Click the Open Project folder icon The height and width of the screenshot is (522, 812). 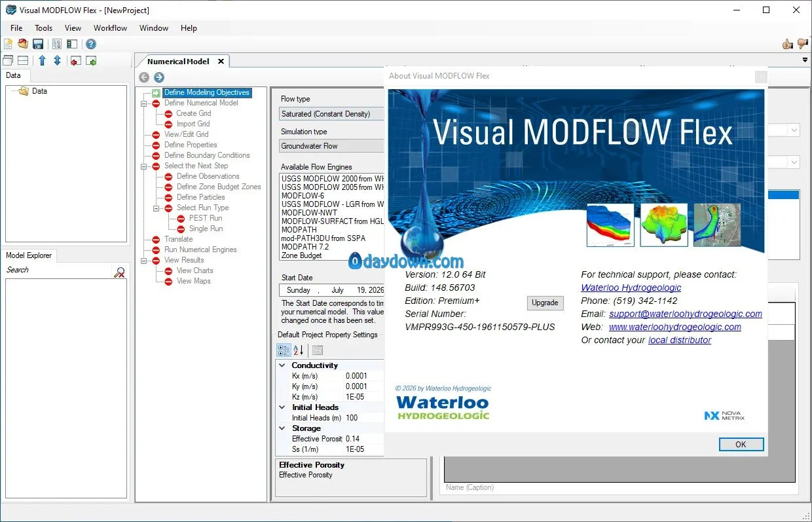click(x=23, y=44)
